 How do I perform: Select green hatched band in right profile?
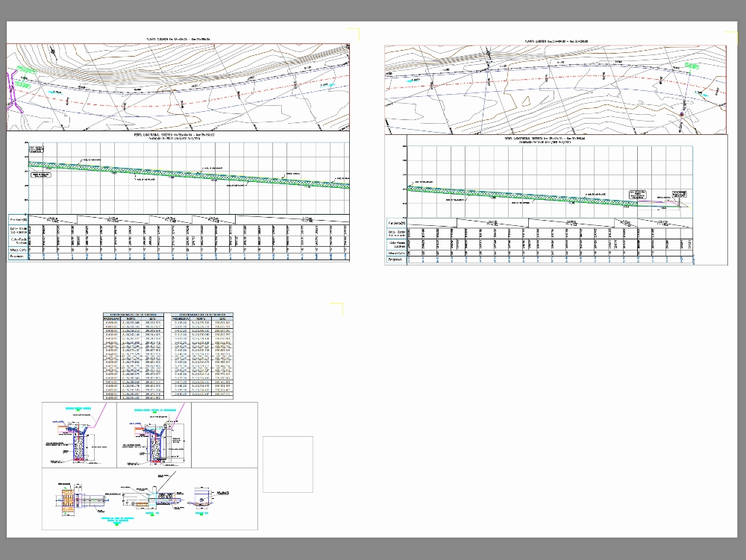[522, 195]
